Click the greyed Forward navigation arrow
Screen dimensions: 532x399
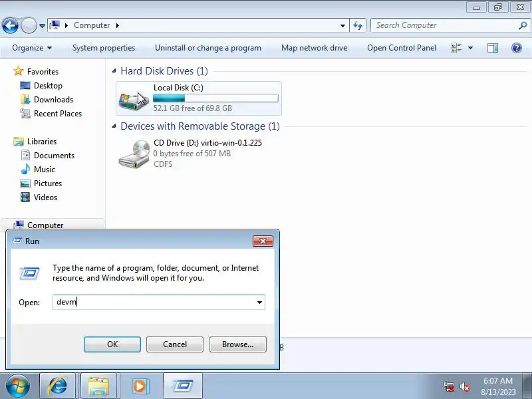pos(29,25)
